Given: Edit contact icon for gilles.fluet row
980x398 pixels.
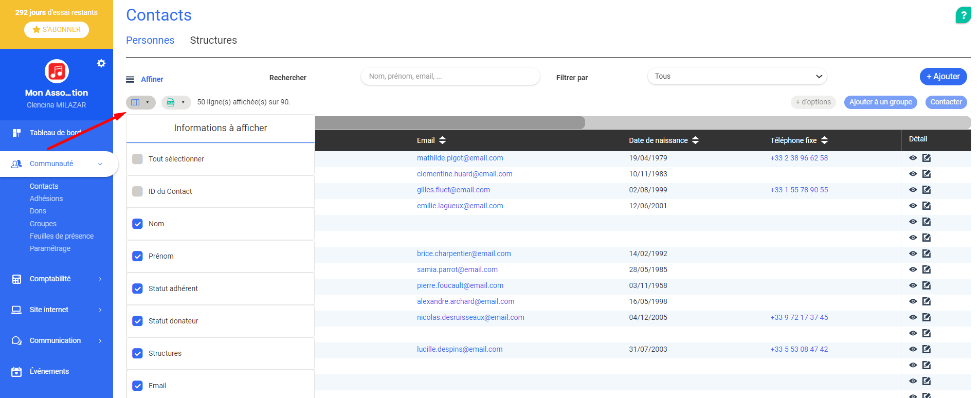Looking at the screenshot, I should [927, 190].
